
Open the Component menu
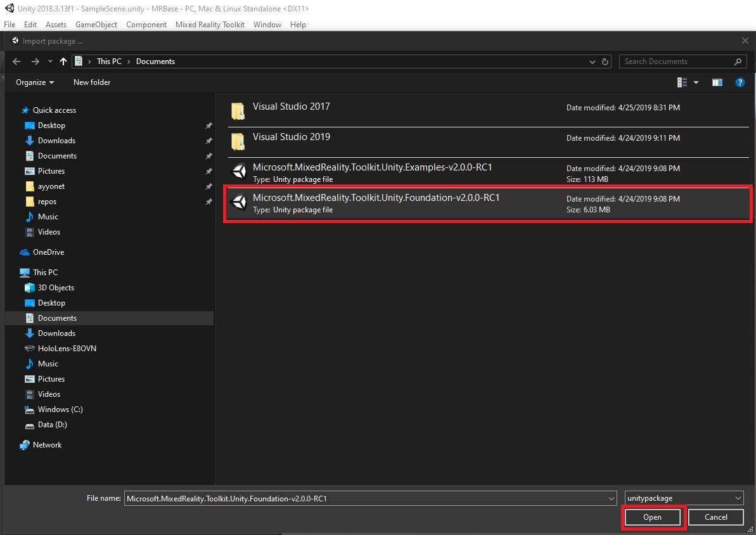(x=146, y=25)
